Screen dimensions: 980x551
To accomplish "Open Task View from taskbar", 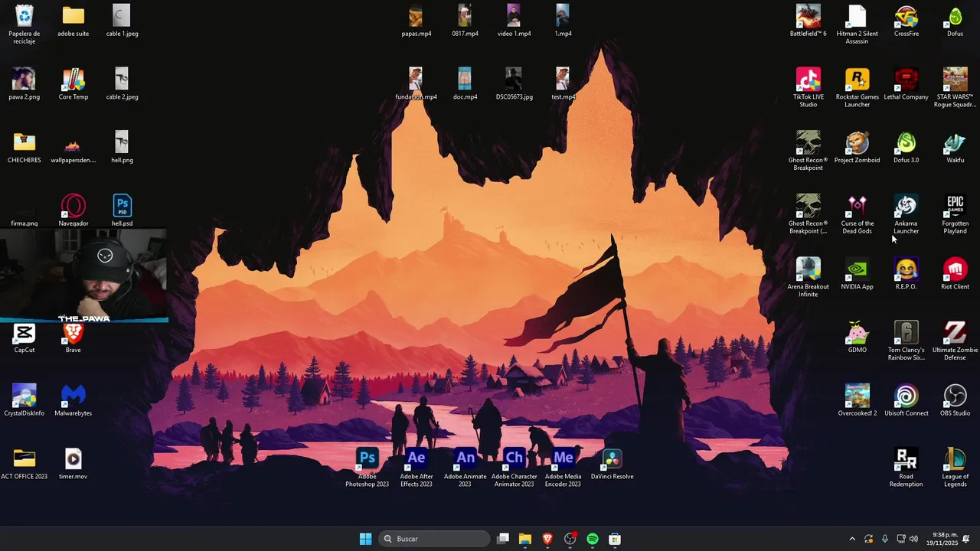I will coord(503,539).
